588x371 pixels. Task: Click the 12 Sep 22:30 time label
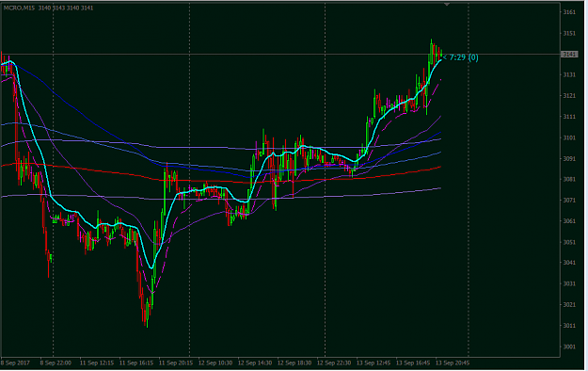pos(334,363)
